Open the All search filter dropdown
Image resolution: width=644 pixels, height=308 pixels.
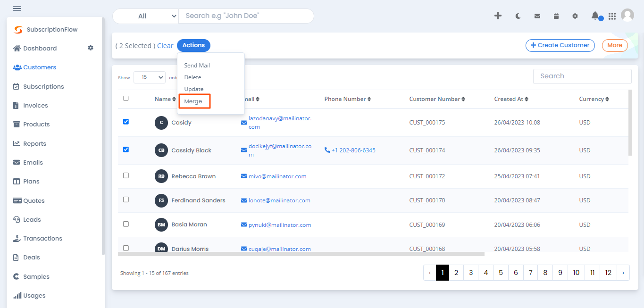pyautogui.click(x=145, y=16)
